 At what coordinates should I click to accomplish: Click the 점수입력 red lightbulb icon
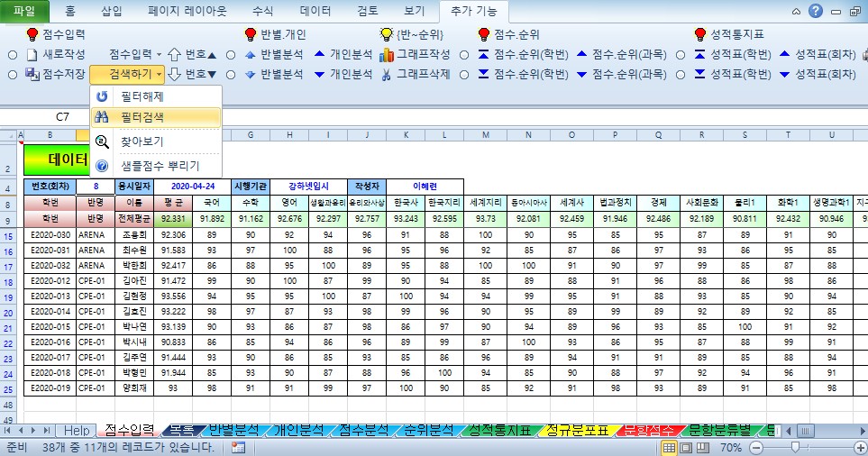pyautogui.click(x=32, y=34)
